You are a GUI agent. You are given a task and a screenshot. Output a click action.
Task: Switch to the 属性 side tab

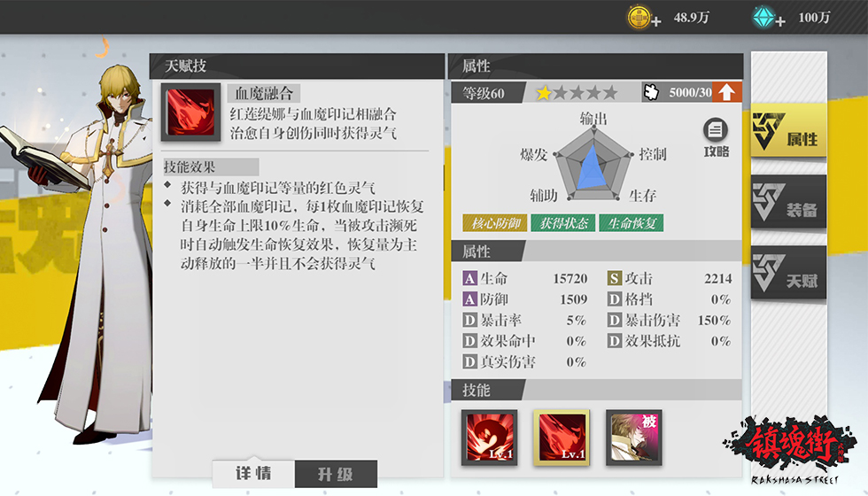click(x=788, y=131)
